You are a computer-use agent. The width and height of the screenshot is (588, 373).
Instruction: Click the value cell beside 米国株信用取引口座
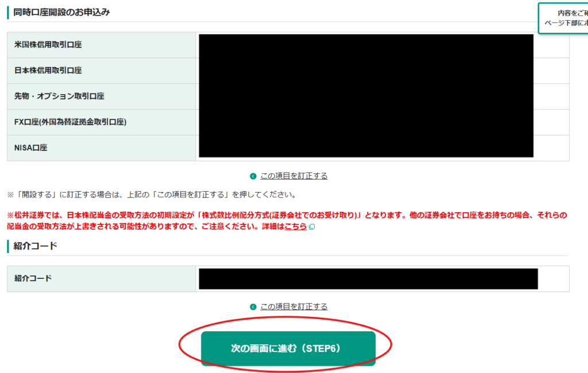pyautogui.click(x=366, y=45)
